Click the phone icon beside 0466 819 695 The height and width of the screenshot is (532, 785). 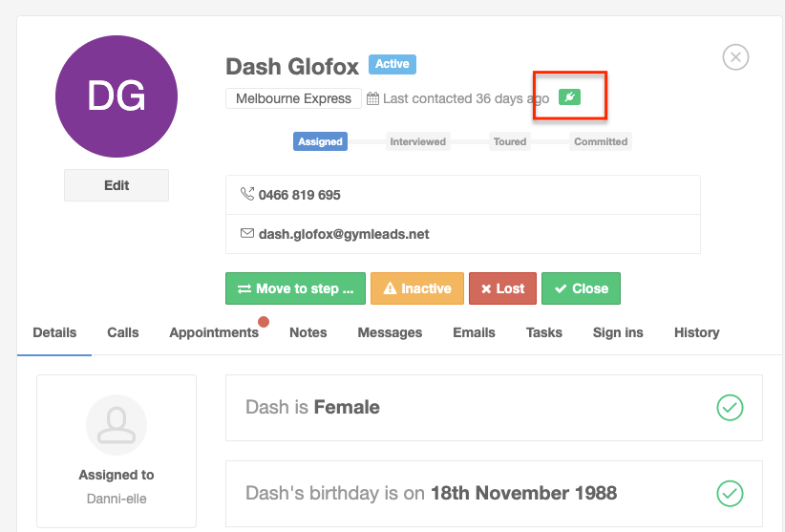click(x=247, y=194)
